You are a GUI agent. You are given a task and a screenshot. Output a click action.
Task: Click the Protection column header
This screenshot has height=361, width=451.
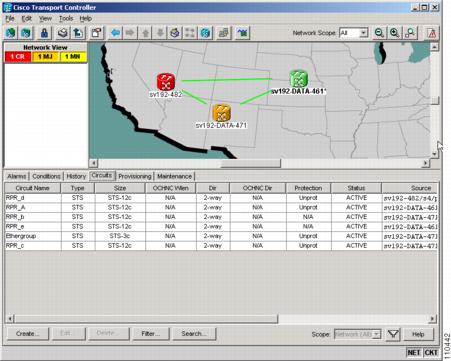pyautogui.click(x=308, y=188)
